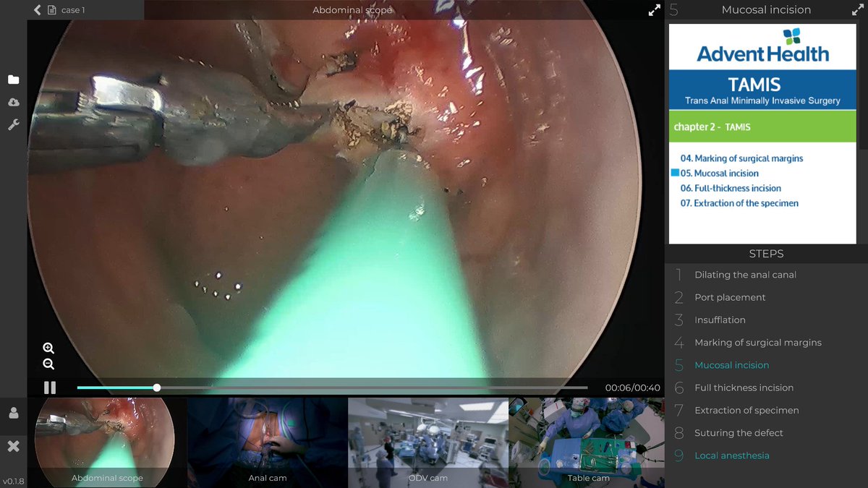Click the Abdominal scope video title
Image resolution: width=868 pixels, height=488 pixels.
[x=352, y=10]
